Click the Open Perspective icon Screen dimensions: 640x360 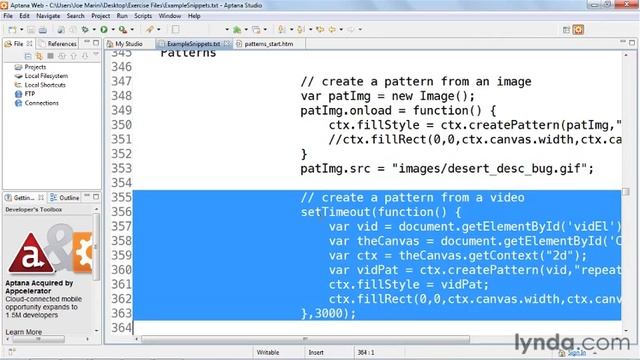point(566,29)
